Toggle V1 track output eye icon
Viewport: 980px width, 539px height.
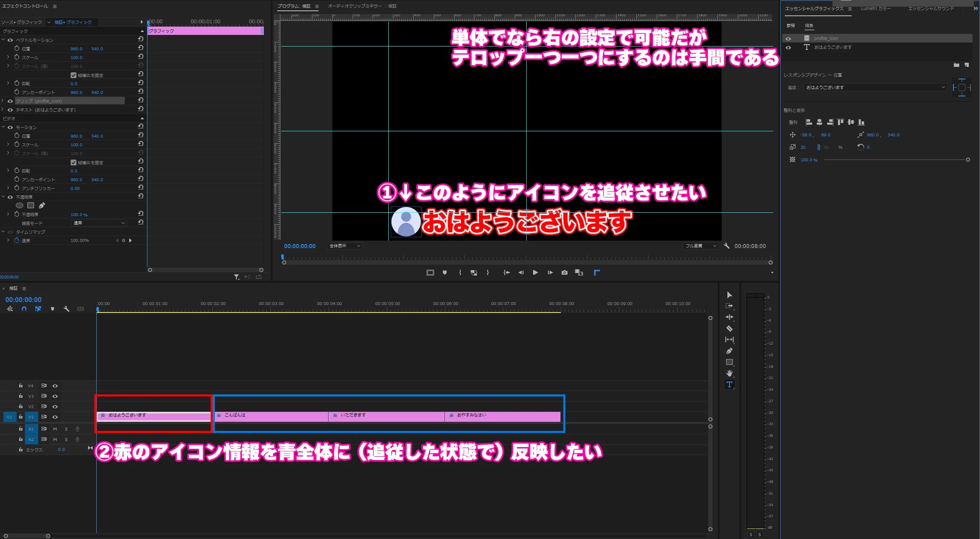click(55, 417)
